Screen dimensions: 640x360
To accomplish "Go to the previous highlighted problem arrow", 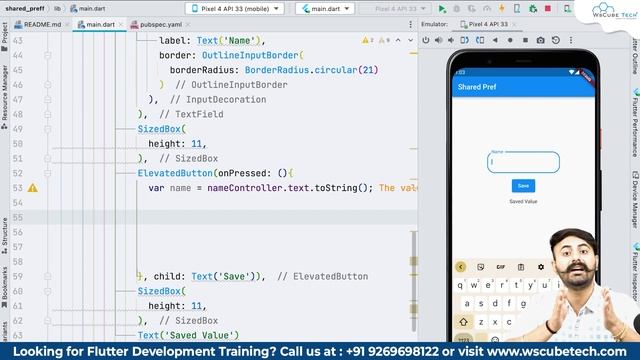I will click(x=398, y=40).
